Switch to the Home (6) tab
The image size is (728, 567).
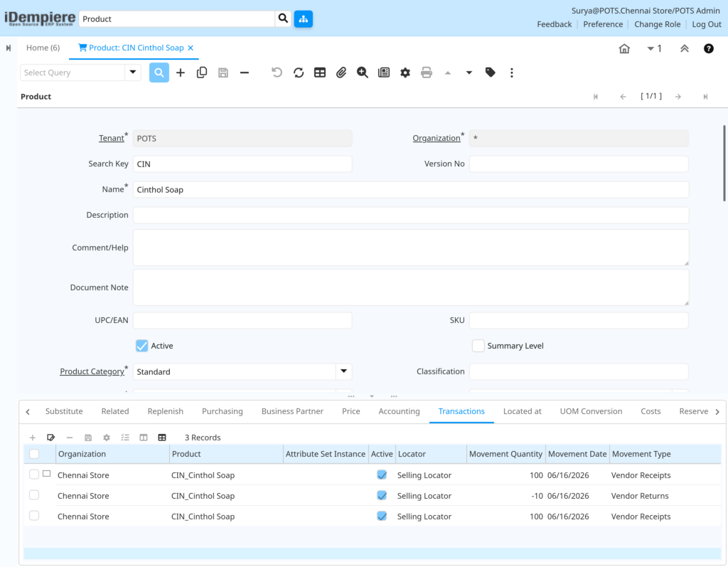(43, 48)
